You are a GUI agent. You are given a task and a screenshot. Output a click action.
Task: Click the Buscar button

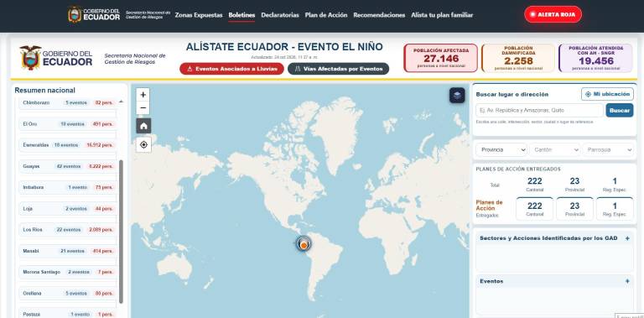coord(620,111)
